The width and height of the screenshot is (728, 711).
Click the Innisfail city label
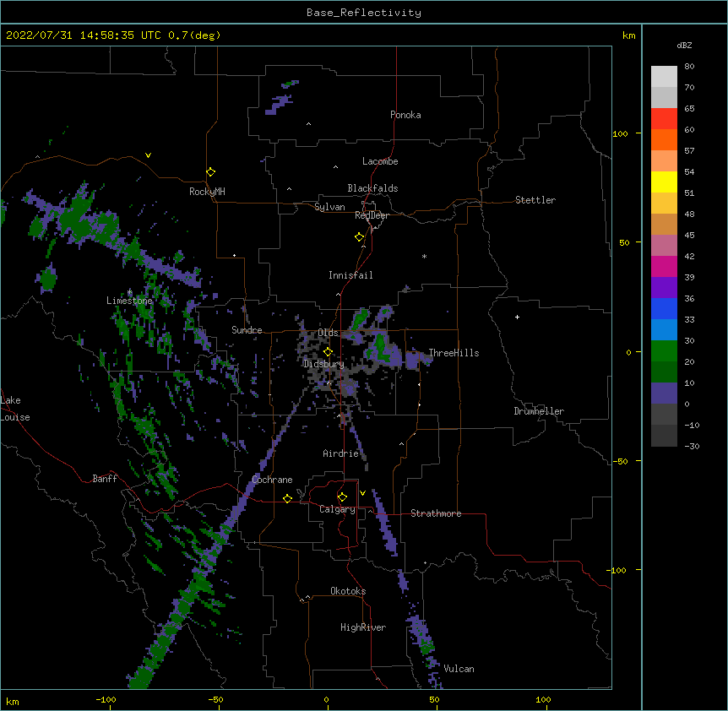click(350, 275)
